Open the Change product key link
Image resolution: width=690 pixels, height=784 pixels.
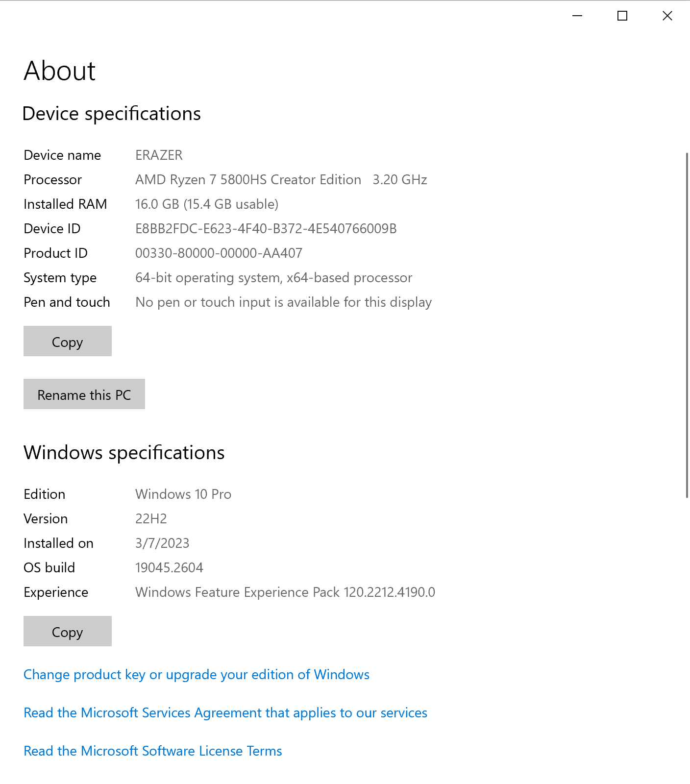click(x=197, y=675)
